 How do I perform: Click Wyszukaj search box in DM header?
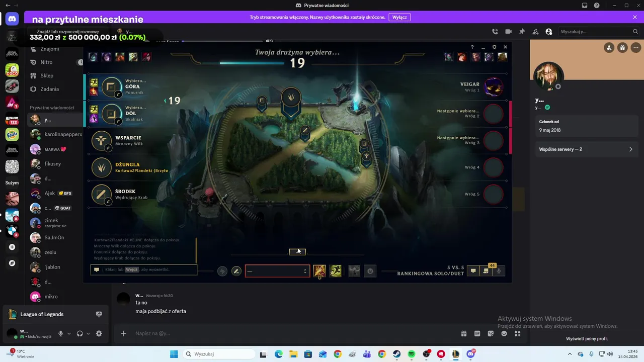(x=599, y=32)
